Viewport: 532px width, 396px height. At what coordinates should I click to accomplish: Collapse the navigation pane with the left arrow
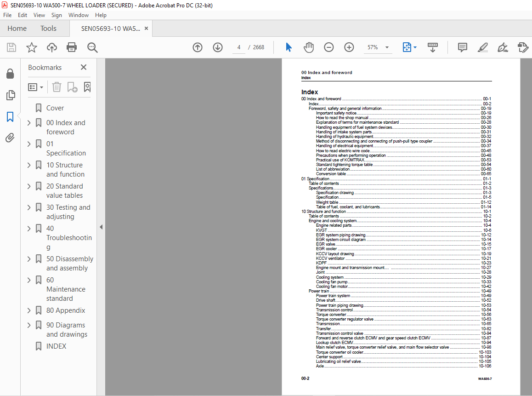[x=101, y=227]
